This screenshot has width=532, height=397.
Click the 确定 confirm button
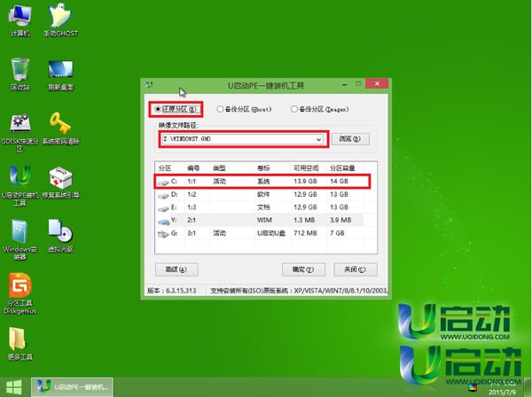[303, 269]
